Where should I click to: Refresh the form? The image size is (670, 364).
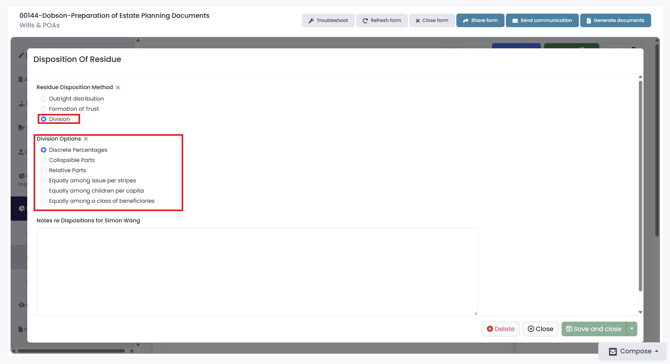[382, 21]
